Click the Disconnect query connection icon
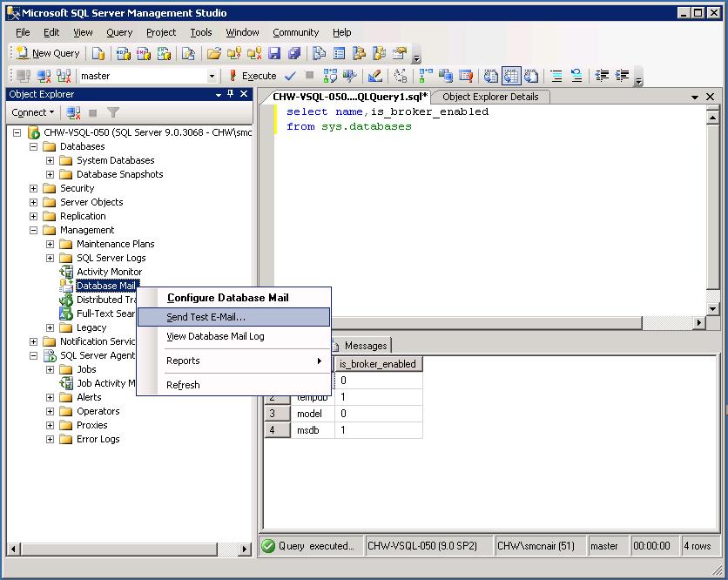Viewport: 728px width, 580px height. tap(44, 76)
